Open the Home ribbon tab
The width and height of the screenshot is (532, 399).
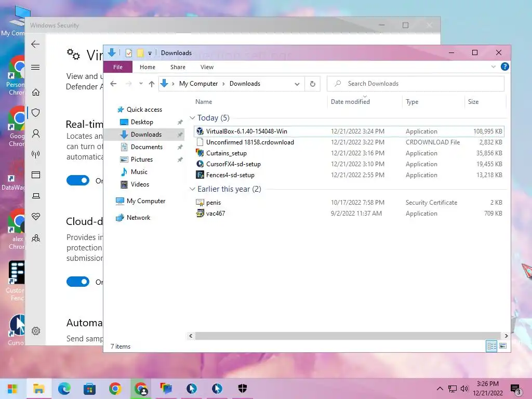coord(147,67)
